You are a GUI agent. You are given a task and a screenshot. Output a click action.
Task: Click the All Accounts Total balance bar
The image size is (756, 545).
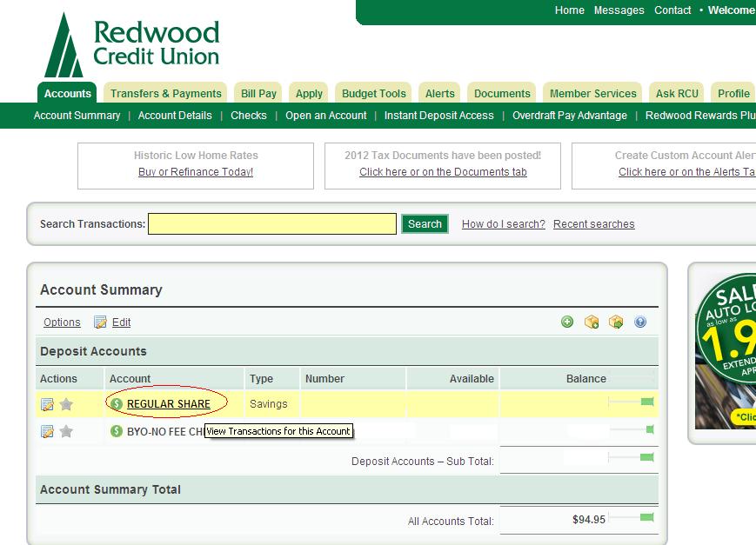point(631,517)
